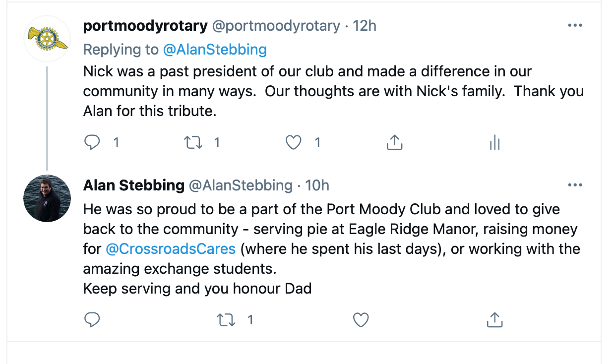Open the 12h timestamp of the tweet
Screen dimensions: 614x364
tap(365, 26)
